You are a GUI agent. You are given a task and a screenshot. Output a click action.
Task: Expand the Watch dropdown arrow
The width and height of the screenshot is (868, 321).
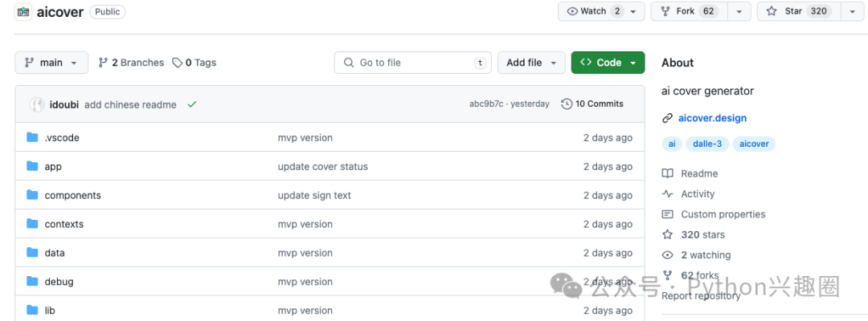coord(634,11)
